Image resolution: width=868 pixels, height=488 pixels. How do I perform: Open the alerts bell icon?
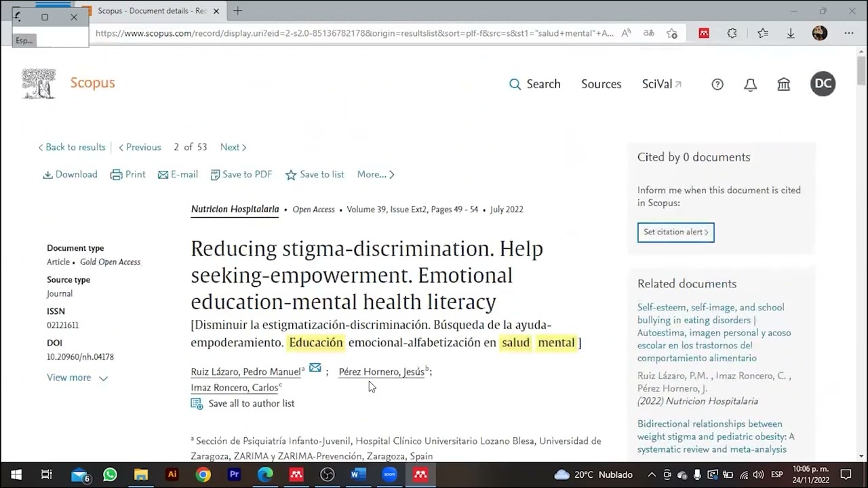click(750, 84)
